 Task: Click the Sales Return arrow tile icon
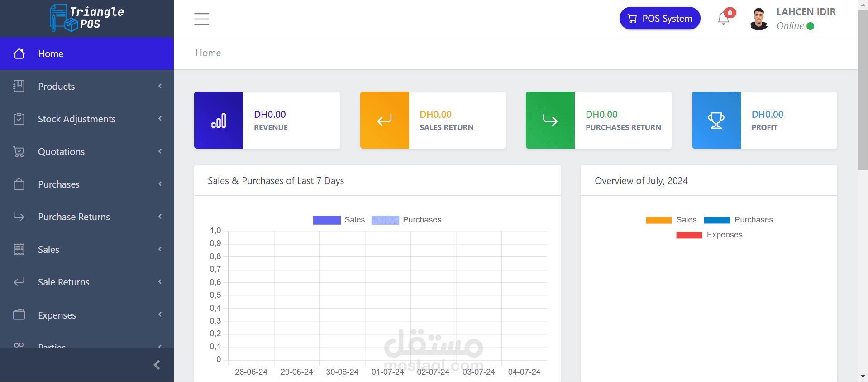384,120
